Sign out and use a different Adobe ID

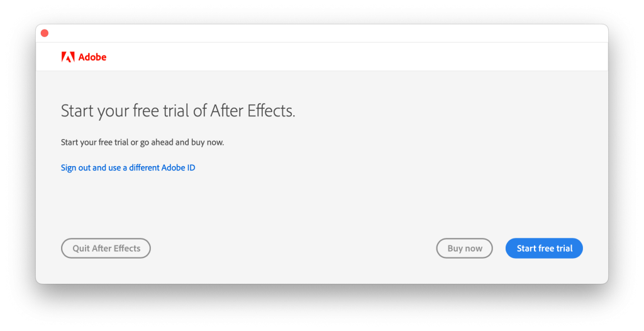tap(128, 168)
